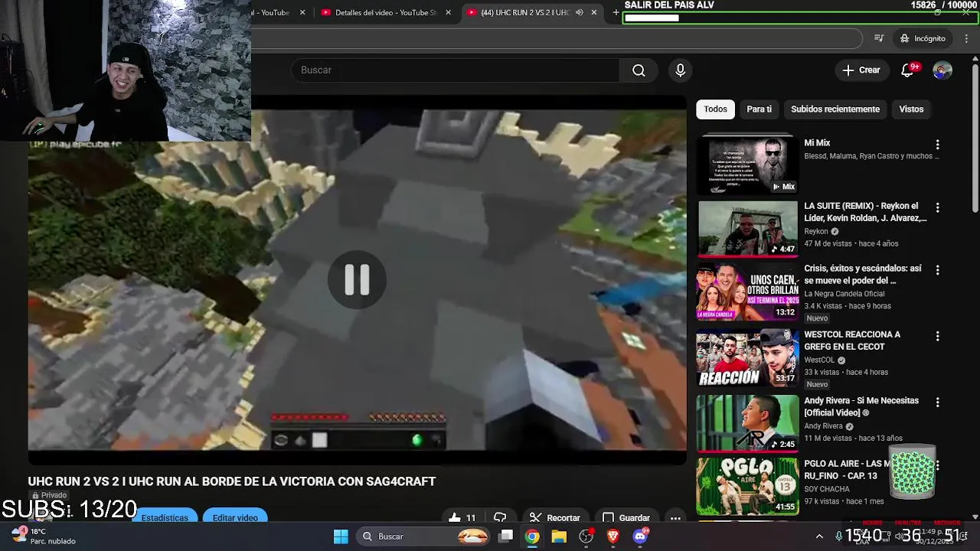Show hidden system tray icons
Image resolution: width=980 pixels, height=551 pixels.
(x=819, y=536)
